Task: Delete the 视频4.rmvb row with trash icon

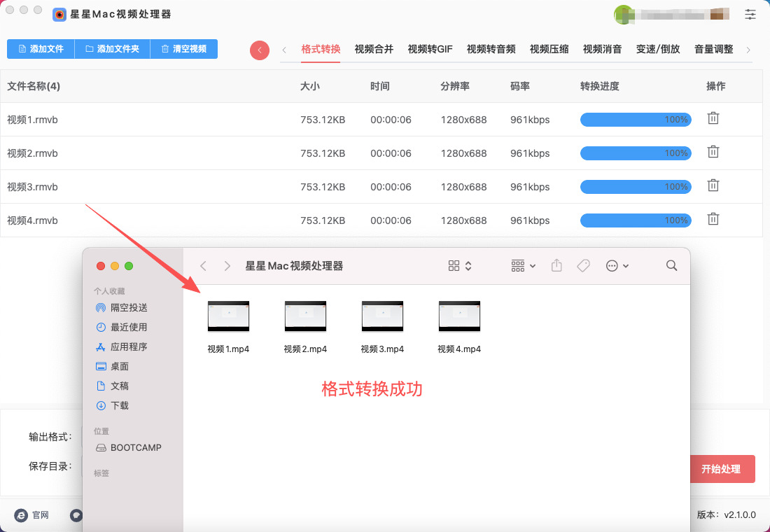Action: [713, 219]
